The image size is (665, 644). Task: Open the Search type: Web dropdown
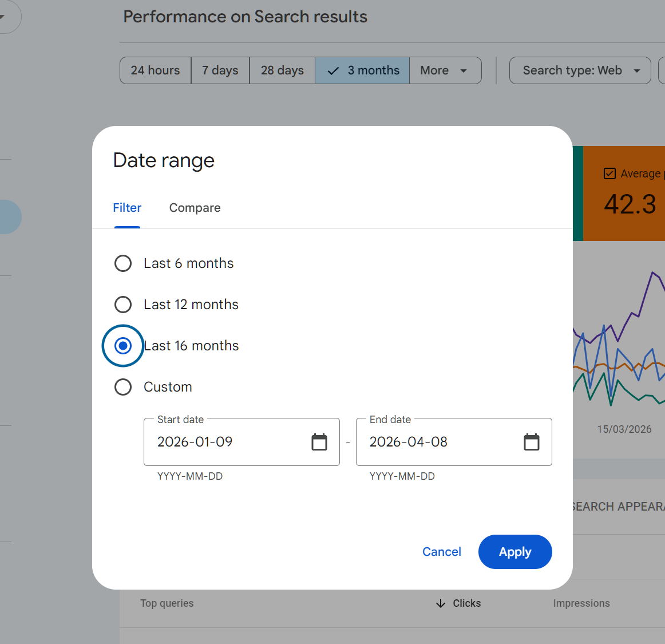[580, 70]
